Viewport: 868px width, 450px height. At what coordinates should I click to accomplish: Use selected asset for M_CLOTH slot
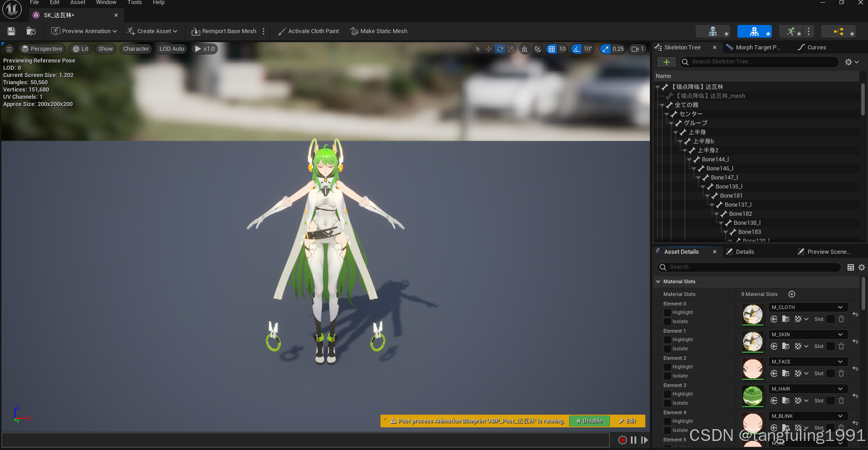pos(774,319)
